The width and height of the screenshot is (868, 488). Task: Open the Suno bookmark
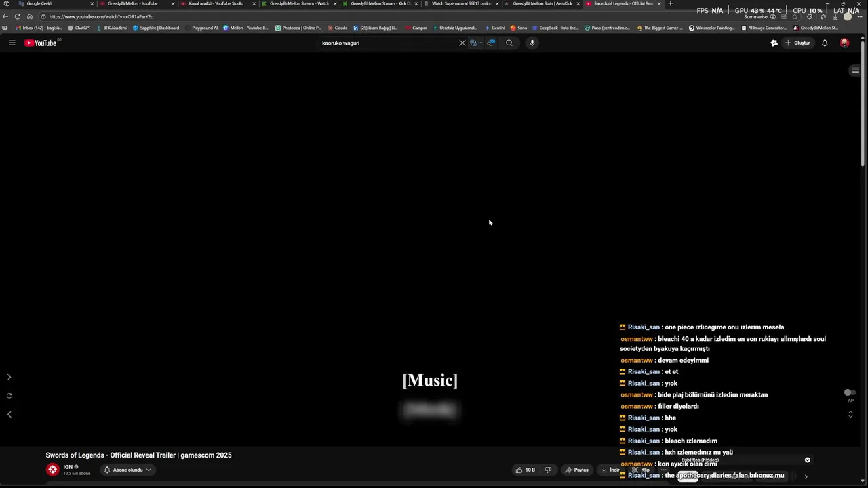point(519,28)
